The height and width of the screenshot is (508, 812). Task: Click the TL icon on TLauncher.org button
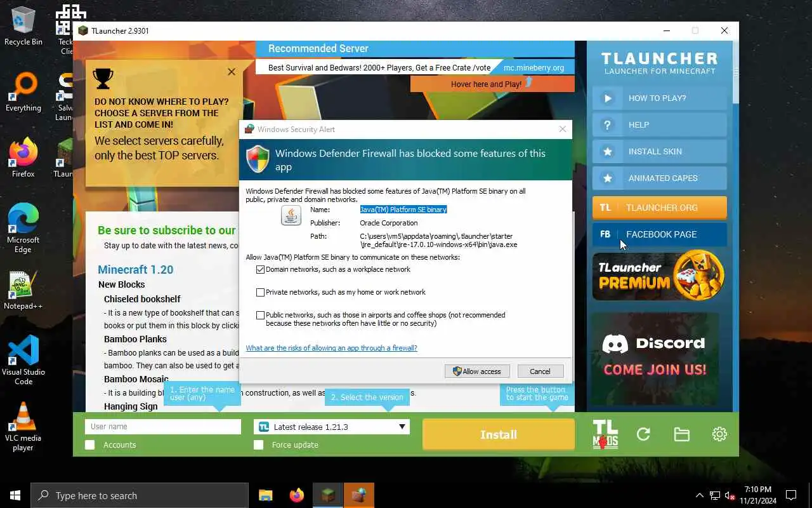pyautogui.click(x=605, y=208)
